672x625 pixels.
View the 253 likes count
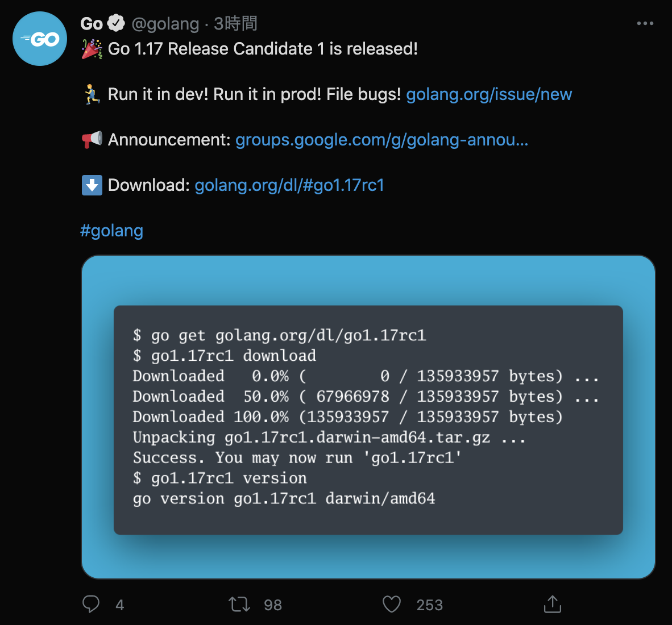pyautogui.click(x=430, y=604)
